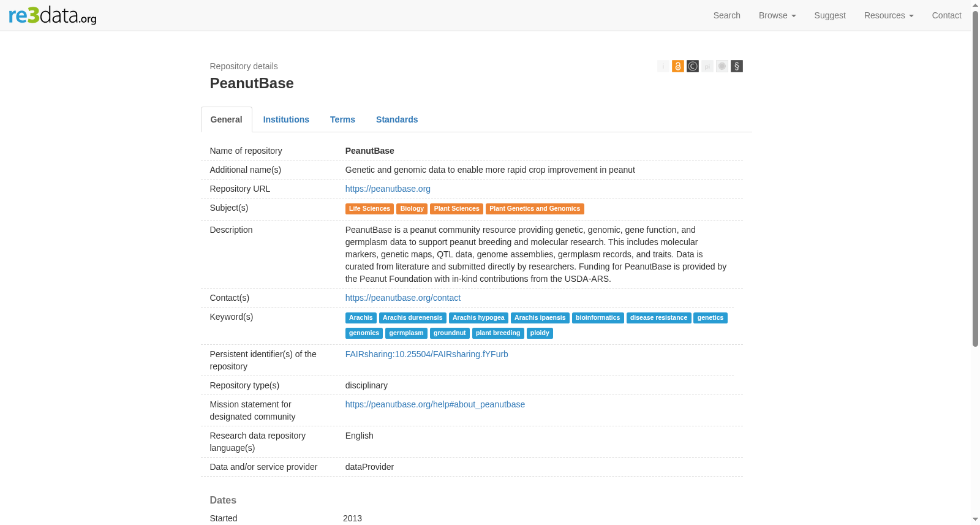
Task: Click the Arachis durenensis keyword tag
Action: point(413,318)
